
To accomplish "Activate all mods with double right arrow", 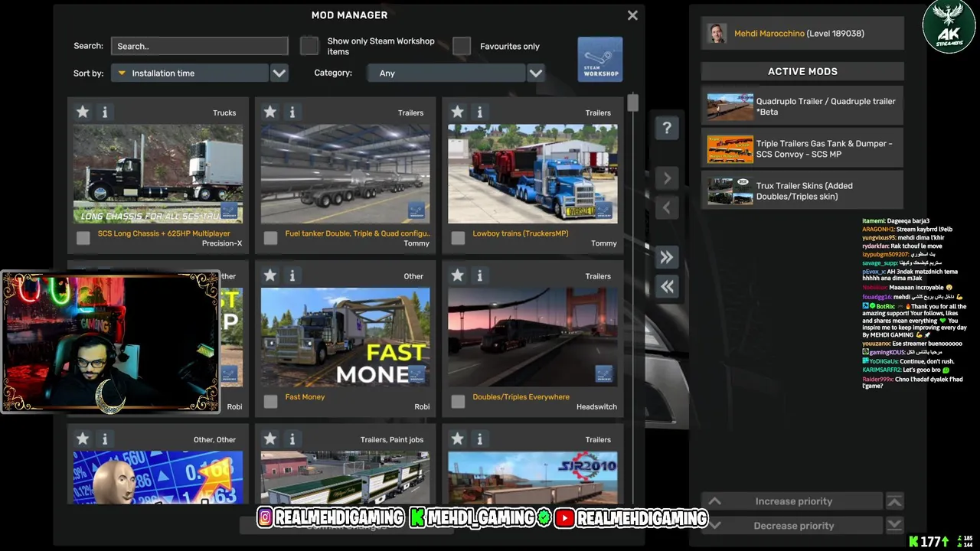I will pyautogui.click(x=667, y=258).
